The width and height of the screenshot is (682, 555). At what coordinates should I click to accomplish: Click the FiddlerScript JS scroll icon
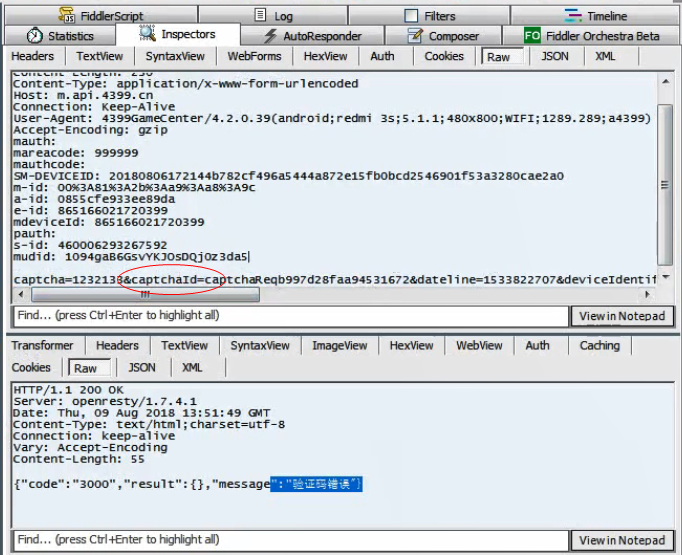click(x=67, y=15)
